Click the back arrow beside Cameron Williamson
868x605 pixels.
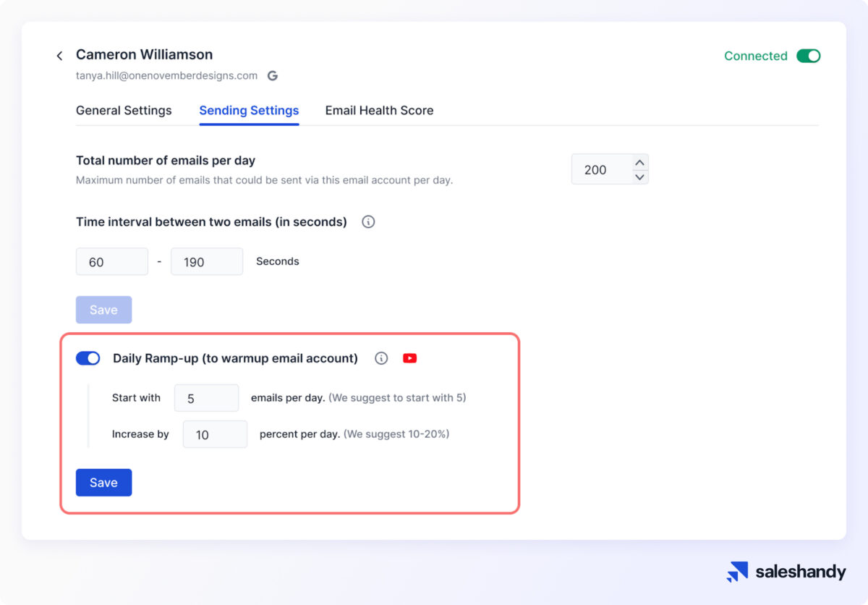tap(59, 56)
